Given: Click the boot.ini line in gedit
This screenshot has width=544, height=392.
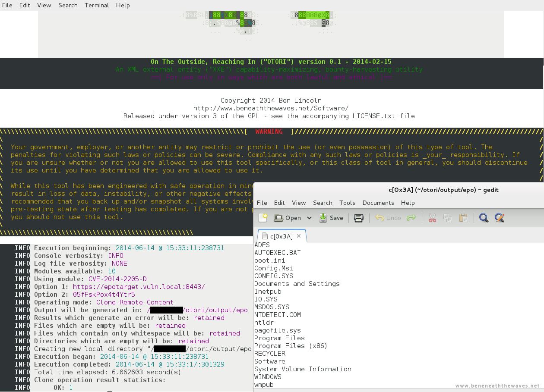Looking at the screenshot, I should [x=270, y=260].
